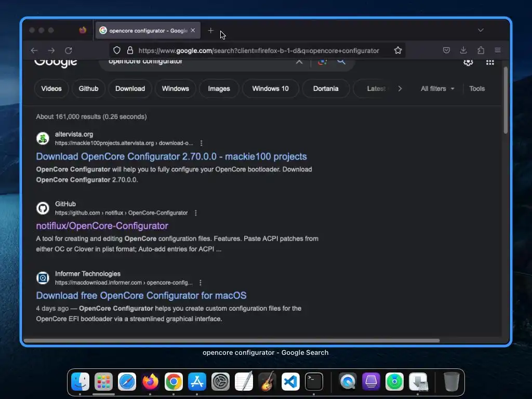Viewport: 532px width, 399px height.
Task: Click the About 161,000 results text
Action: pyautogui.click(x=91, y=117)
